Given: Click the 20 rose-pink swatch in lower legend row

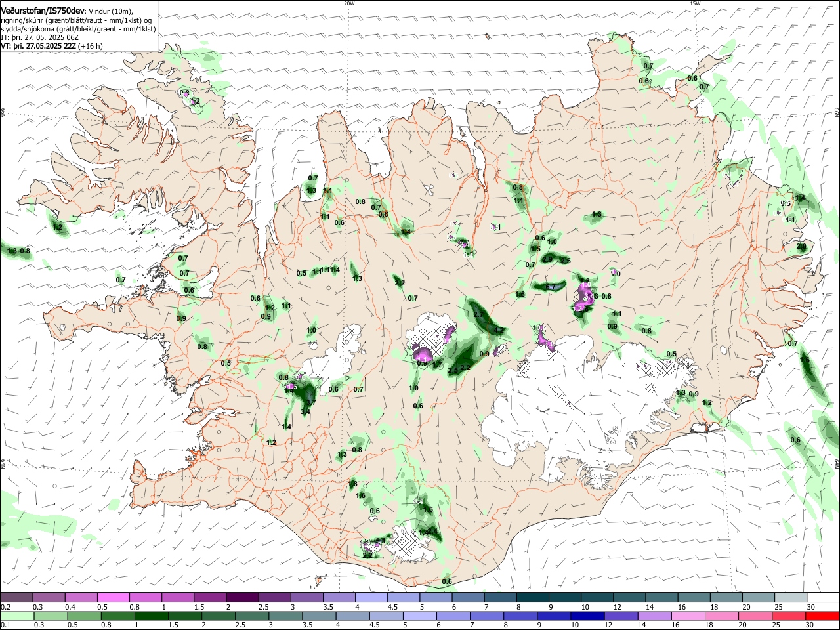Looking at the screenshot, I should (755, 616).
